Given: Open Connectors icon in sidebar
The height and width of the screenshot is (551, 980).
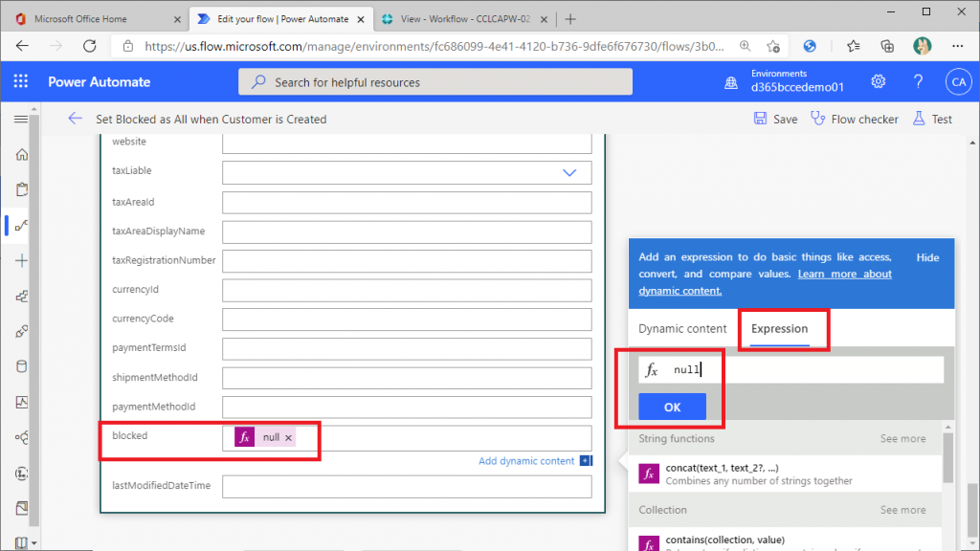Looking at the screenshot, I should tap(22, 331).
